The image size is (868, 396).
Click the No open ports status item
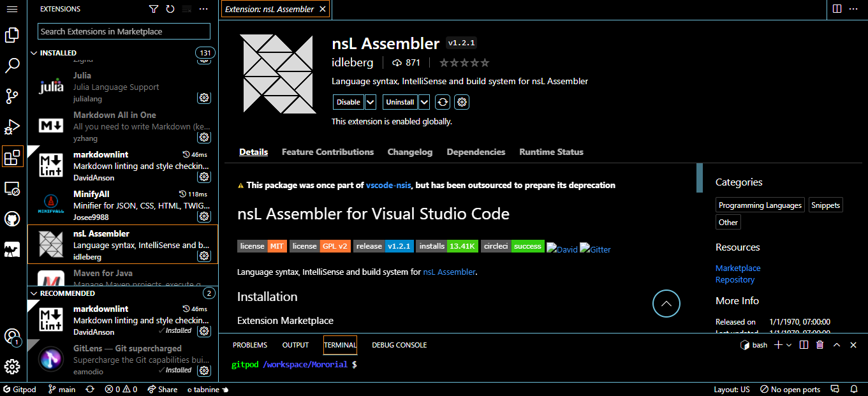coord(790,389)
